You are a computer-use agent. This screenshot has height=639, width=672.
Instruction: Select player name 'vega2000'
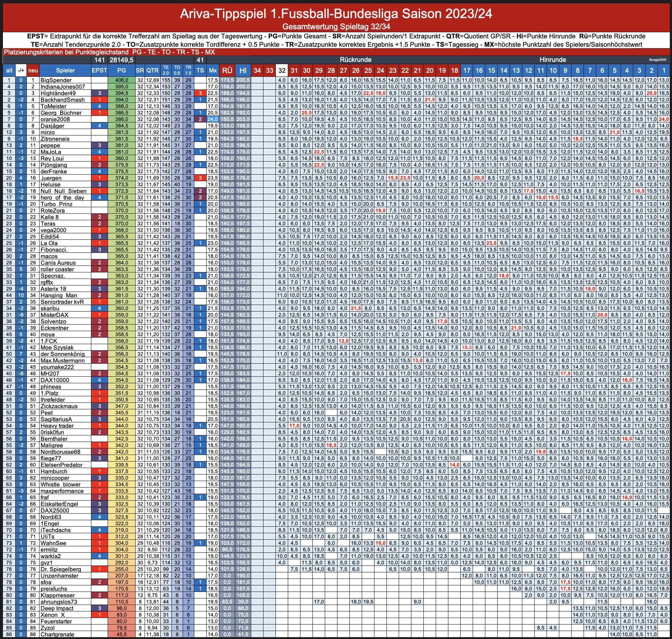pos(53,230)
